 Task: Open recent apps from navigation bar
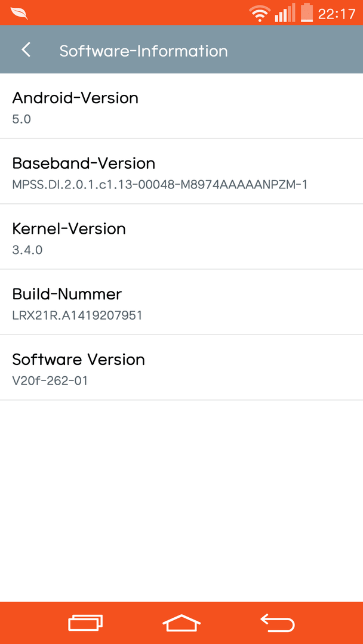coord(85,623)
